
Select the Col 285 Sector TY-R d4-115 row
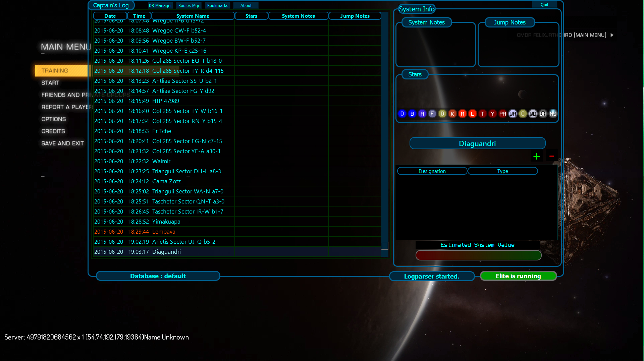[237, 71]
